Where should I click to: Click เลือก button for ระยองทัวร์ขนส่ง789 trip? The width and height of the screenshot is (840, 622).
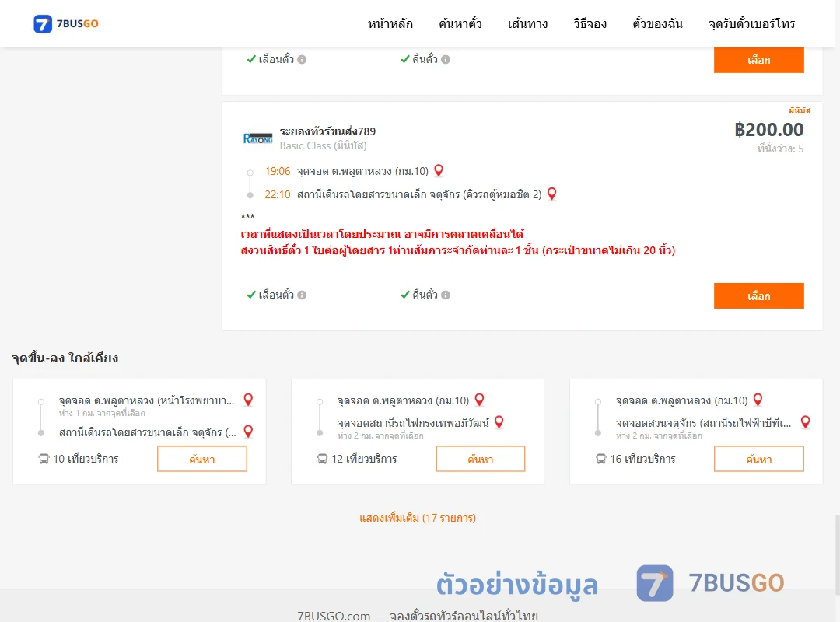[x=758, y=295]
